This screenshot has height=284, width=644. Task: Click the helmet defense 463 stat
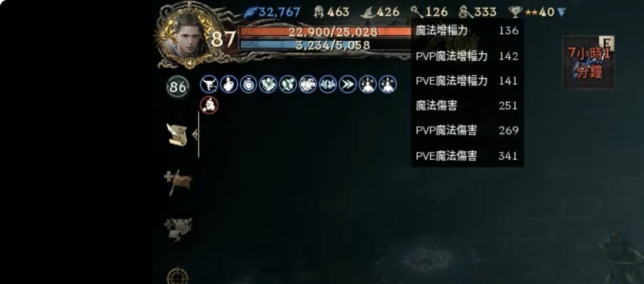331,12
